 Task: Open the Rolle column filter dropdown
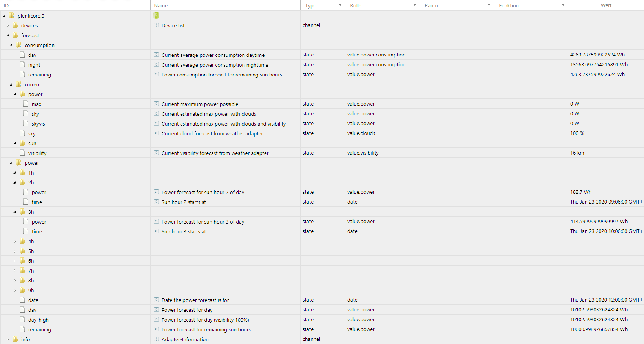(x=415, y=5)
